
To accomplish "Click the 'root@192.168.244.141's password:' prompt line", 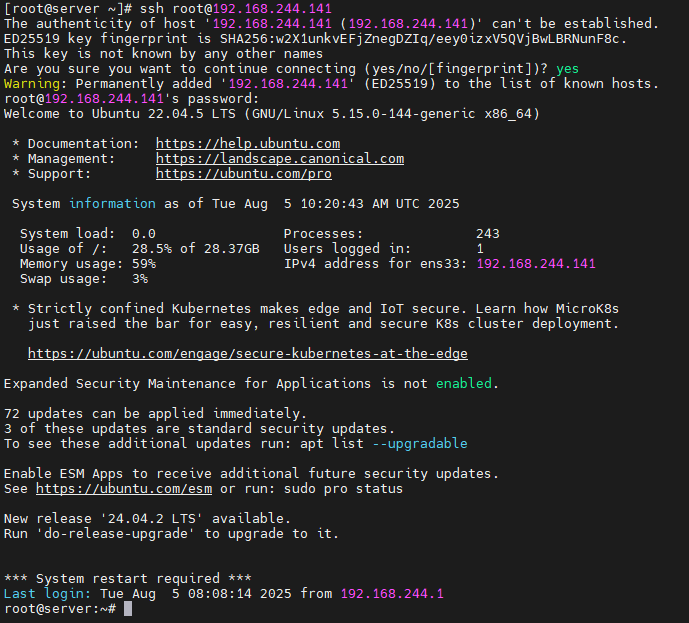I will pos(132,98).
